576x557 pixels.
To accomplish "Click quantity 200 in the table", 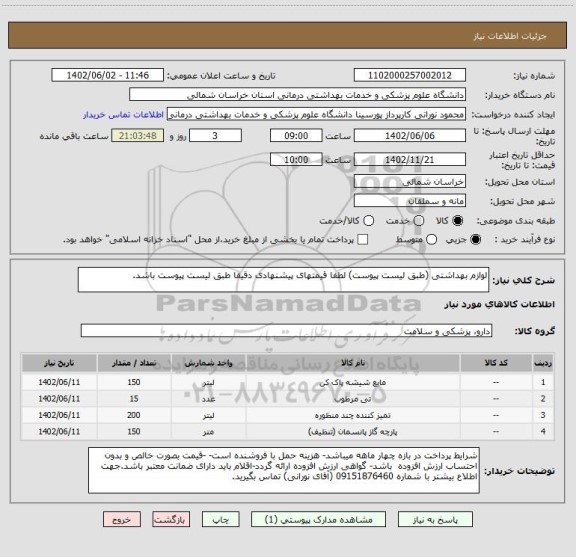I will 134,415.
